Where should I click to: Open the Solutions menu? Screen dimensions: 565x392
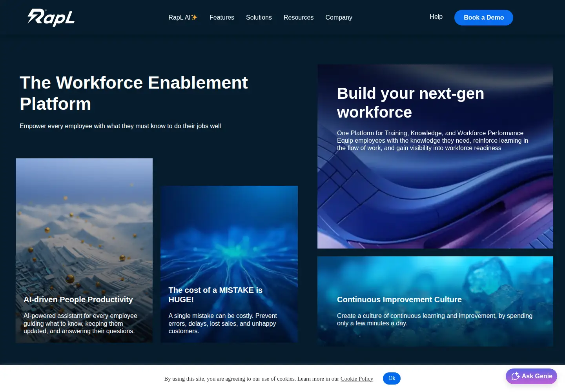259,17
